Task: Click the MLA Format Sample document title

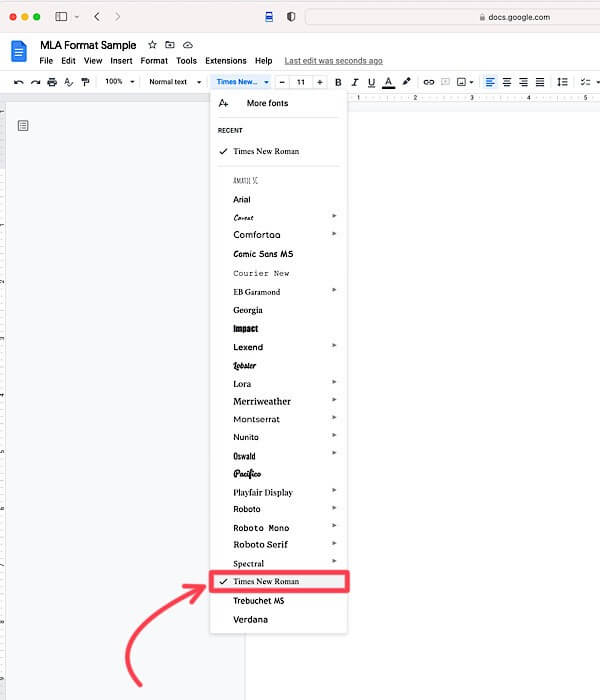Action: (x=88, y=45)
